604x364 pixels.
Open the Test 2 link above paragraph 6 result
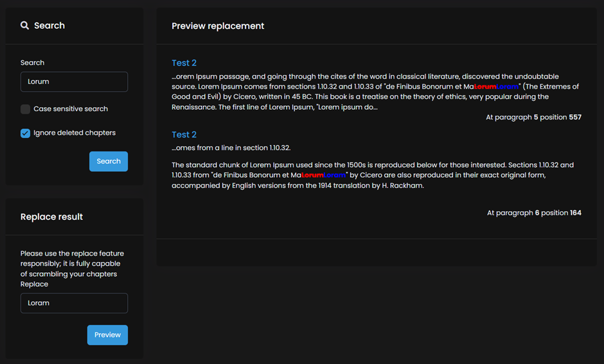tap(184, 134)
